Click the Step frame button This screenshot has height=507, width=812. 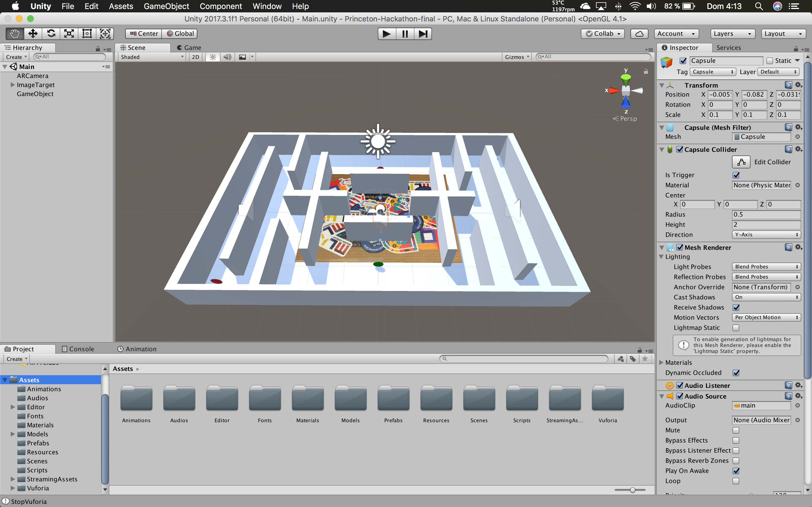(x=423, y=34)
